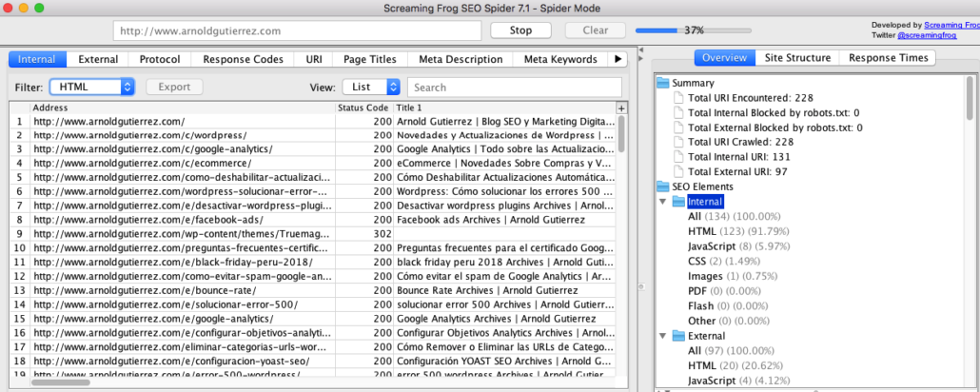980x392 pixels.
Task: Click the crawl progress bar at 37%
Action: [x=693, y=30]
